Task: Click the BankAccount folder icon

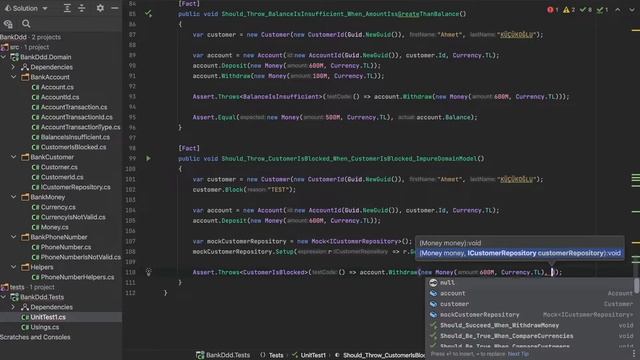Action: (x=25, y=77)
